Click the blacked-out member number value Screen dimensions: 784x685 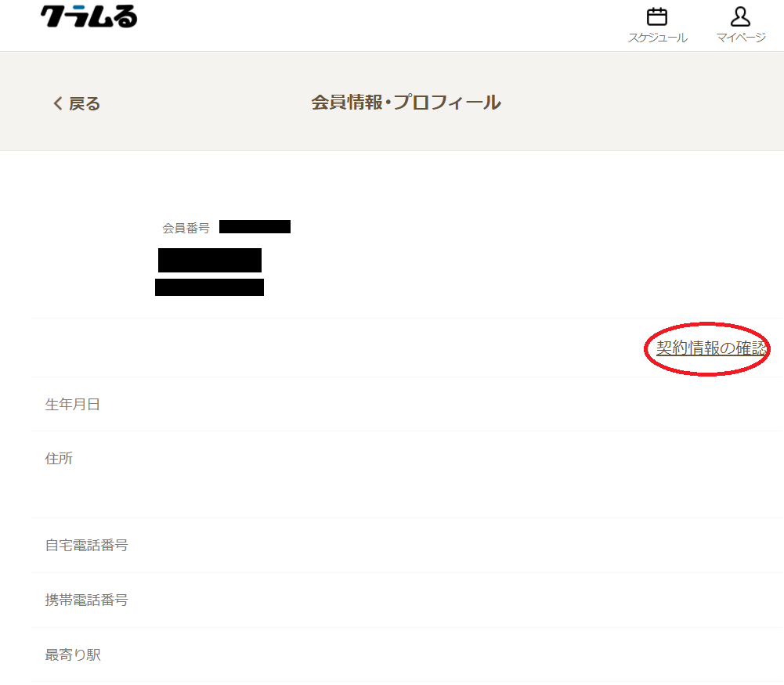click(x=255, y=226)
